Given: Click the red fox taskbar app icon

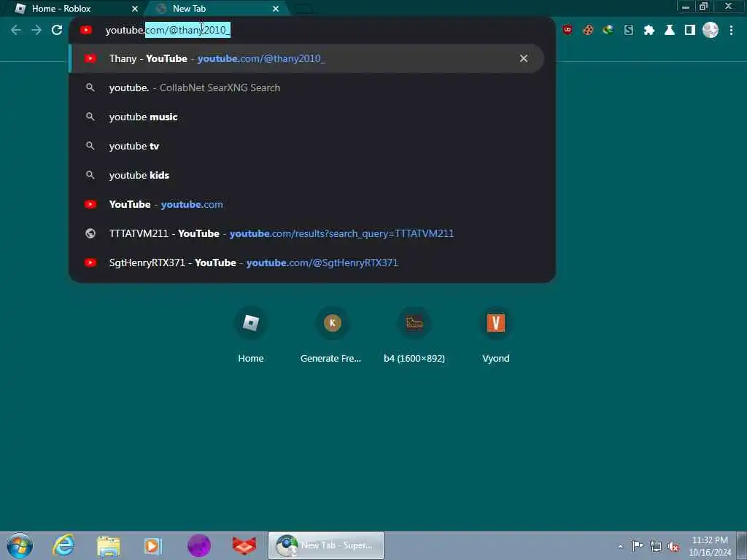Looking at the screenshot, I should point(244,545).
